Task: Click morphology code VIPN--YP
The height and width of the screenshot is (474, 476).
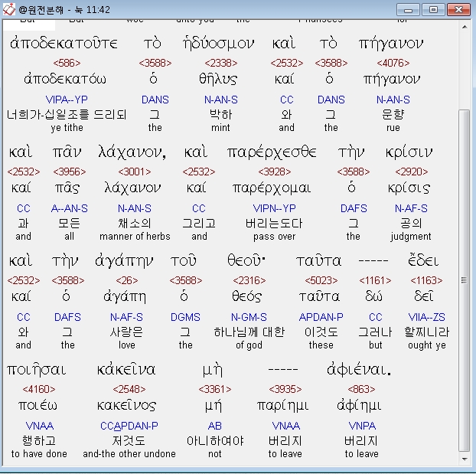Action: (x=274, y=208)
